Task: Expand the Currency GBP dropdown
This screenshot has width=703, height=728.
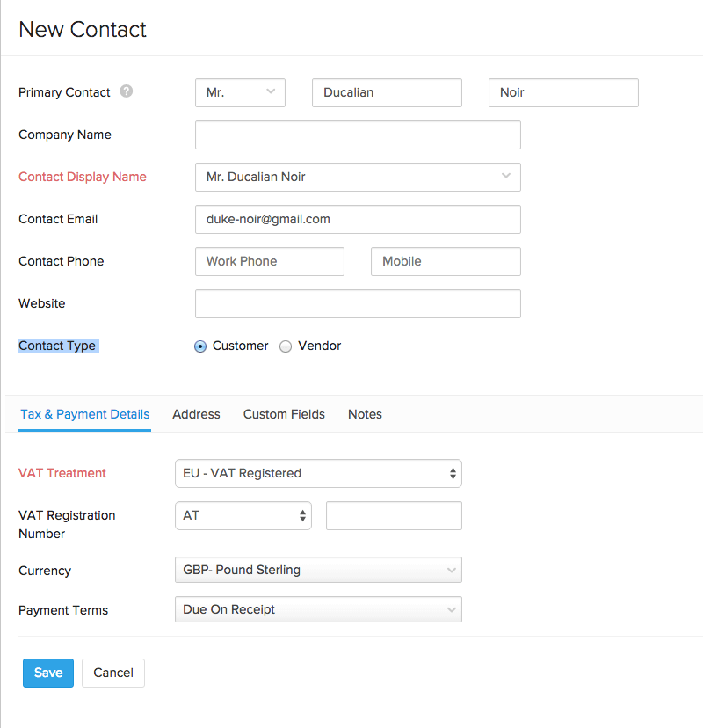Action: tap(318, 570)
